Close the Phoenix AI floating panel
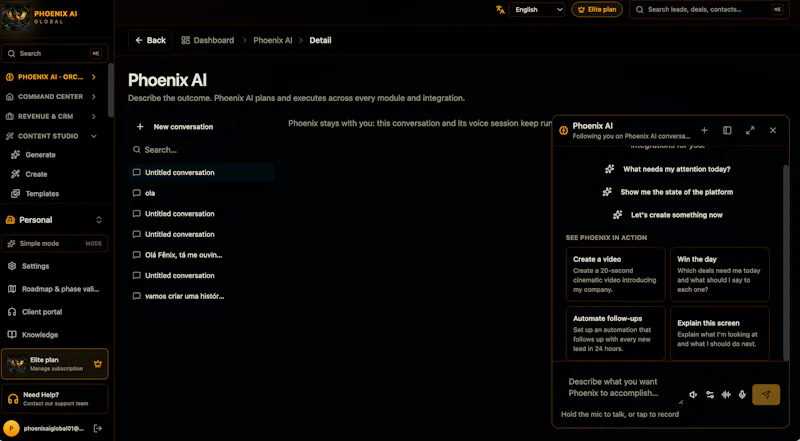The image size is (800, 441). click(x=773, y=131)
